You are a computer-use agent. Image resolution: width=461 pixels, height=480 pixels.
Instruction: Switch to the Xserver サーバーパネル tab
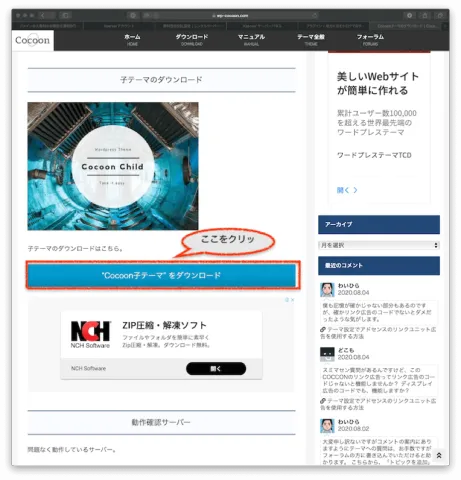pyautogui.click(x=262, y=26)
